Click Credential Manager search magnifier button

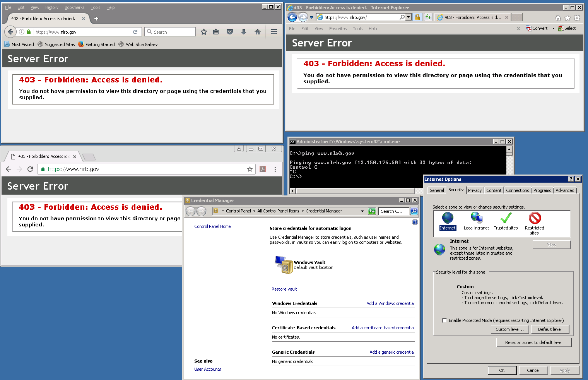click(x=414, y=211)
